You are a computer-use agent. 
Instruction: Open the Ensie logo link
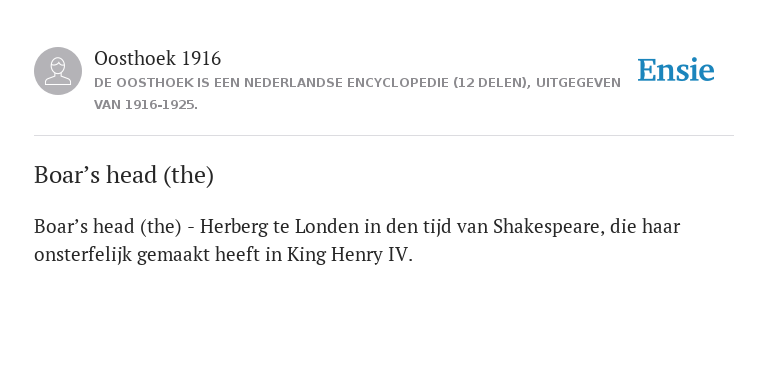tap(676, 71)
